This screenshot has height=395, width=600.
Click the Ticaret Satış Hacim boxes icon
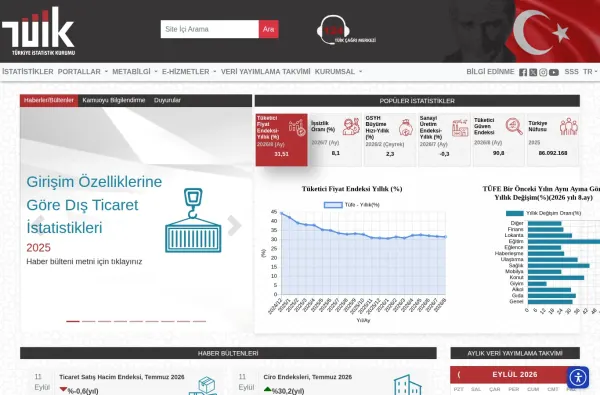[x=203, y=385]
